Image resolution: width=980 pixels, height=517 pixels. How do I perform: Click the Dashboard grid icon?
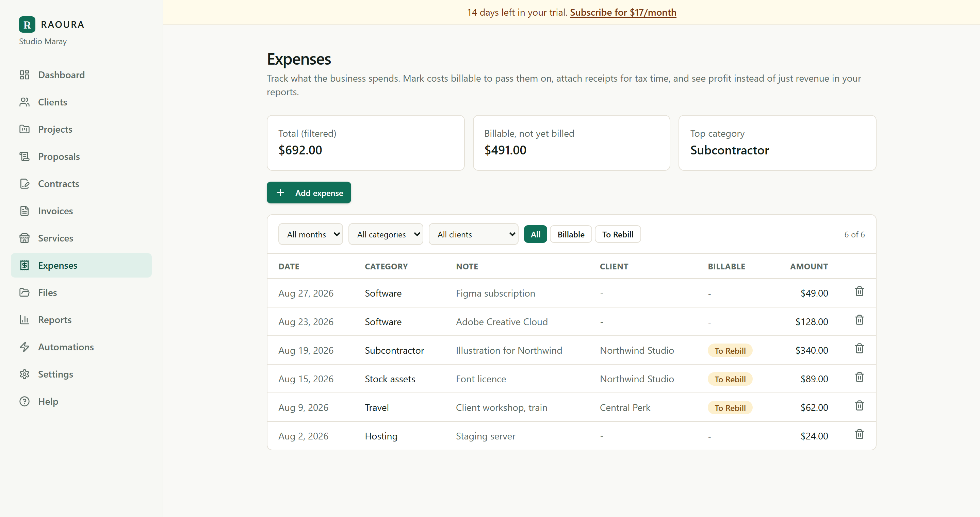[x=24, y=75]
